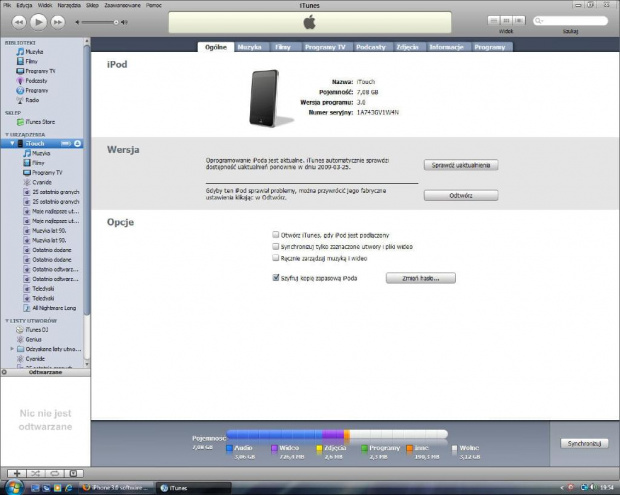Switch to the Programy TV tab
620x495 pixels.
[x=325, y=47]
